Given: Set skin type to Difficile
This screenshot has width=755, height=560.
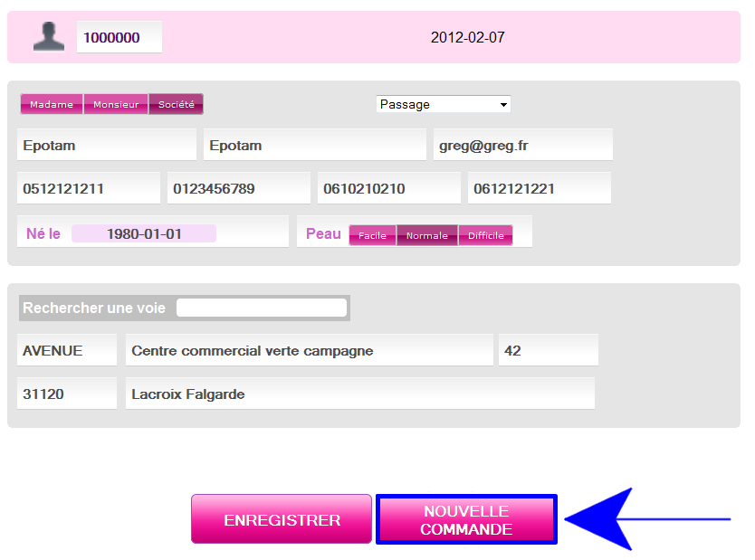Looking at the screenshot, I should coord(485,235).
